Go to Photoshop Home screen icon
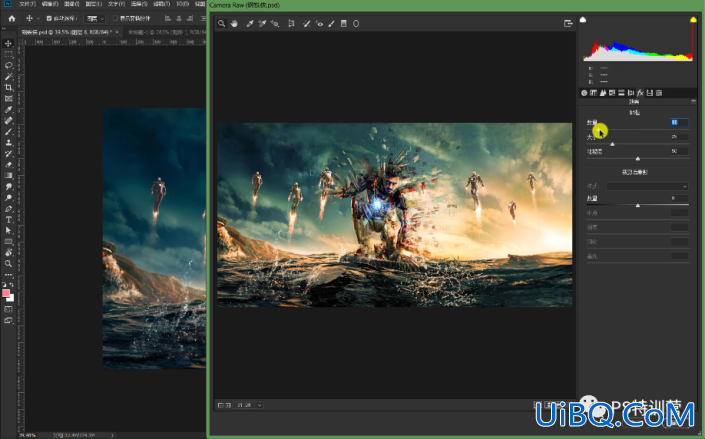This screenshot has width=705, height=439. [12, 18]
